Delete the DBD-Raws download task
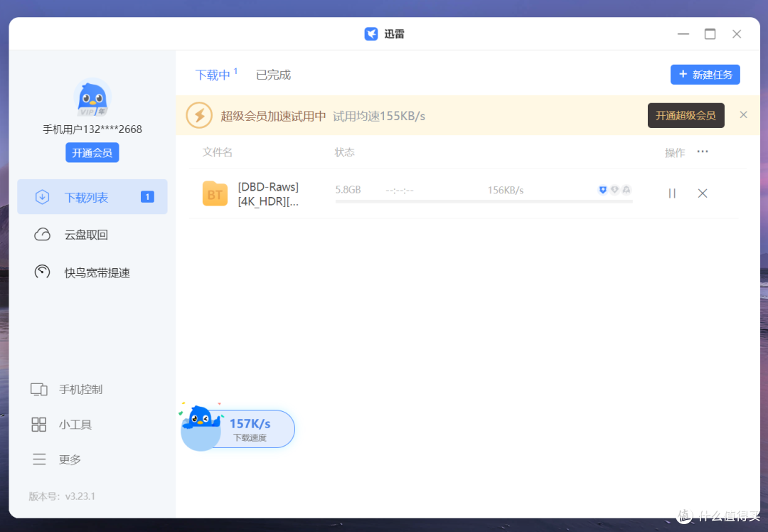This screenshot has width=768, height=532. (x=703, y=193)
